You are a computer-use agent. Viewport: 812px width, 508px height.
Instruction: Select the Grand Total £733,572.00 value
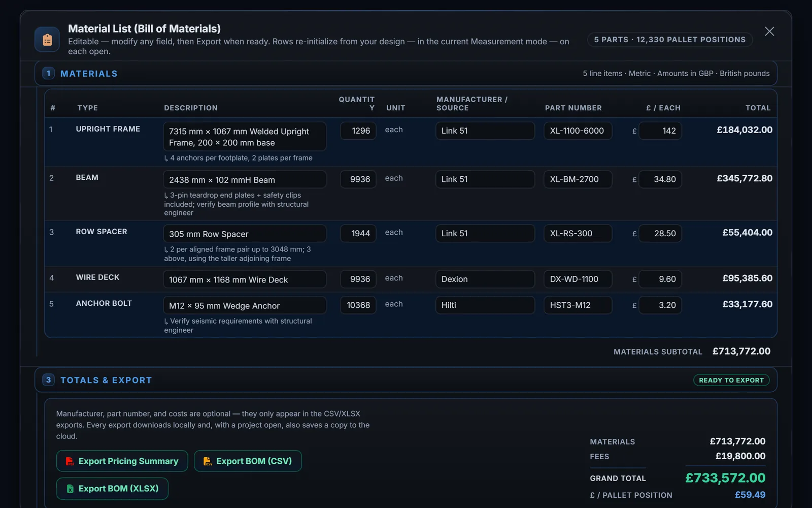725,478
